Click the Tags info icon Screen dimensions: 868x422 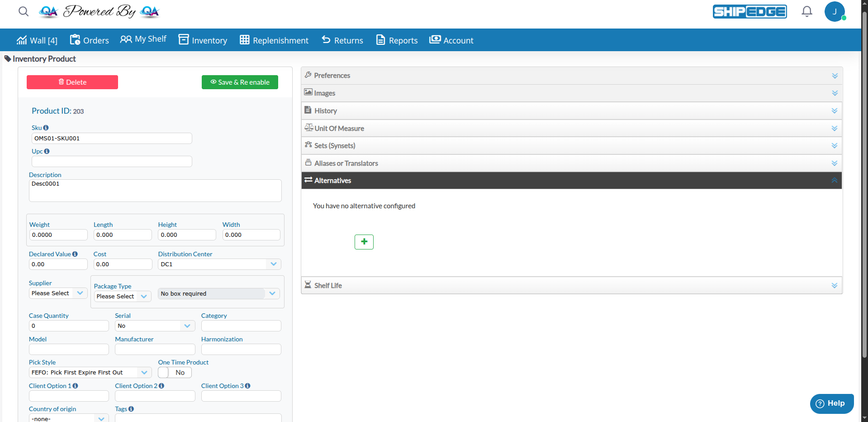click(131, 409)
